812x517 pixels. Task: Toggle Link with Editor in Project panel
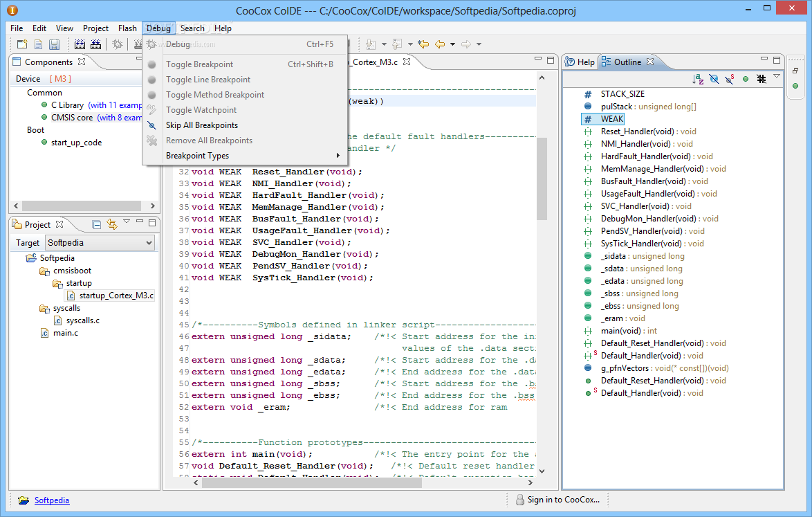pyautogui.click(x=112, y=224)
